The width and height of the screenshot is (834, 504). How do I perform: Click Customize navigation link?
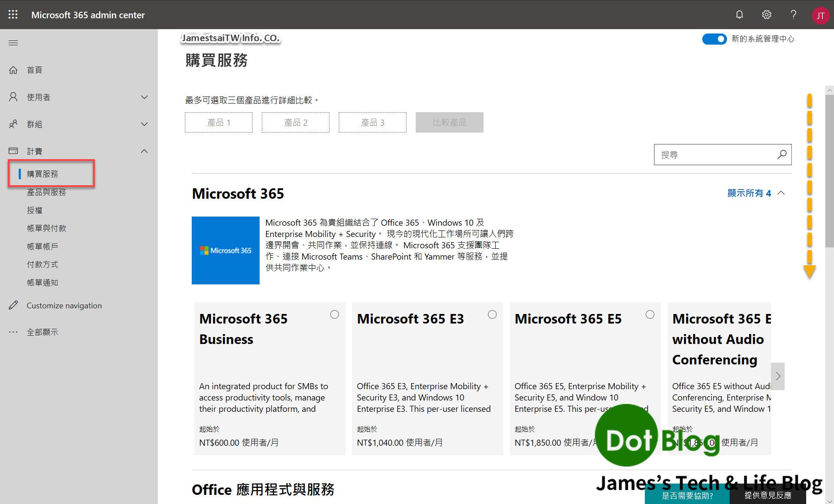pyautogui.click(x=64, y=305)
